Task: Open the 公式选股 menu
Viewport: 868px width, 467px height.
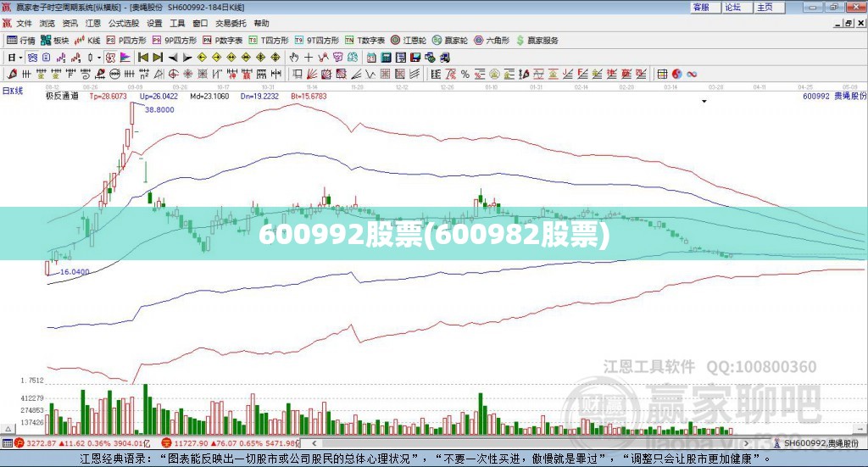Action: [x=124, y=23]
